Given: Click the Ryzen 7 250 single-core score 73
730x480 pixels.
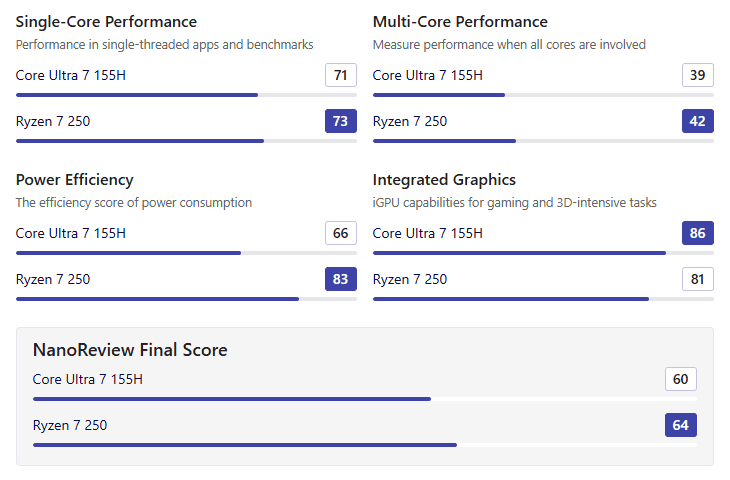Looking at the screenshot, I should [341, 121].
